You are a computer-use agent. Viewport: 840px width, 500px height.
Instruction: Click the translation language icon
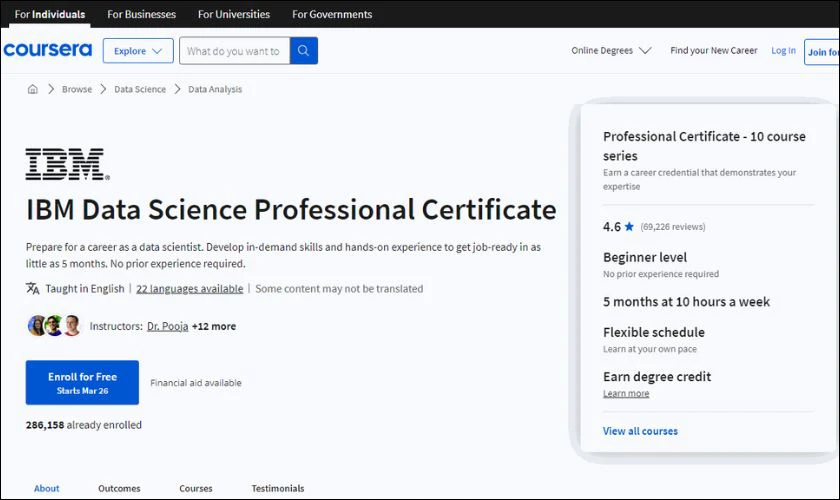pyautogui.click(x=33, y=288)
